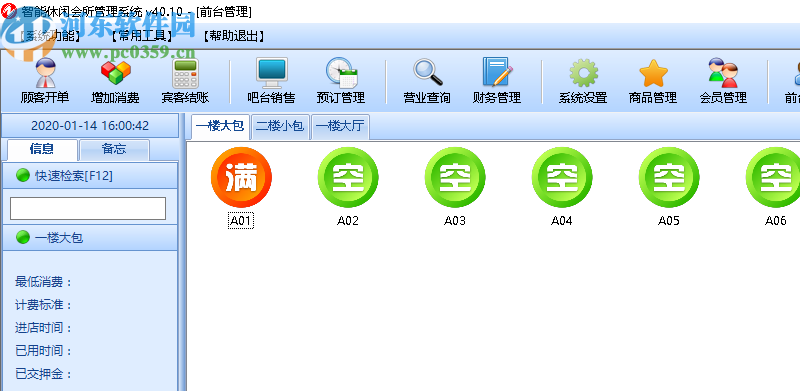Open the 常用工具 menu

[142, 36]
